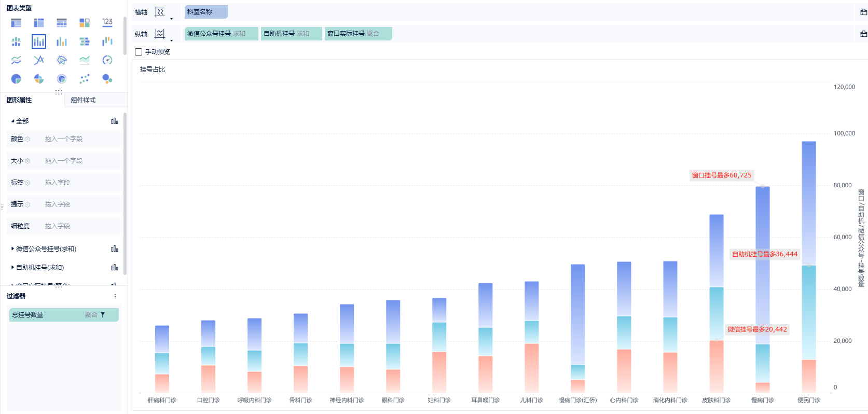
Task: Expand the 微信公众号挂号(求和) section
Action: (x=12, y=249)
